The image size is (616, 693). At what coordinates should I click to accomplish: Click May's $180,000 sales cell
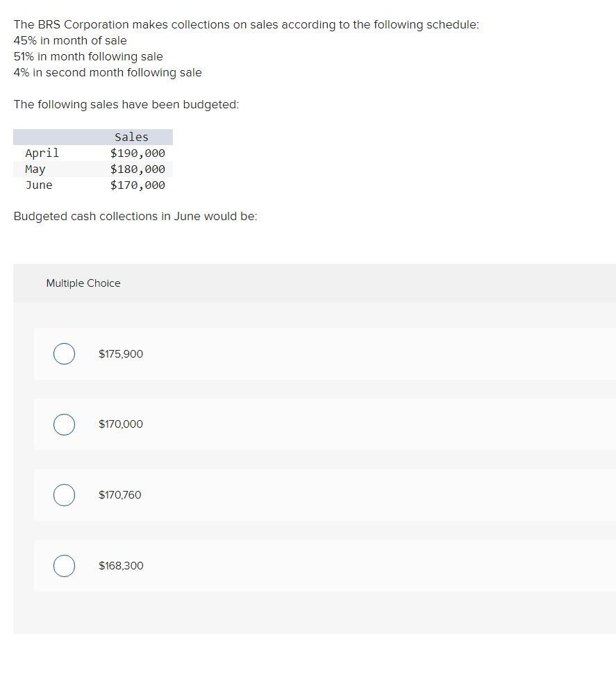pyautogui.click(x=138, y=169)
